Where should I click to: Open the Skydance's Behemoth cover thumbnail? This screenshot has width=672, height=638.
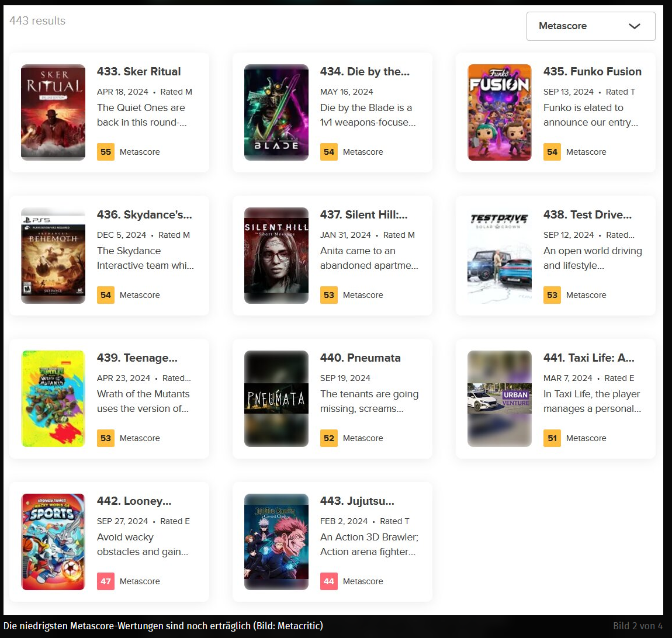[x=53, y=255]
